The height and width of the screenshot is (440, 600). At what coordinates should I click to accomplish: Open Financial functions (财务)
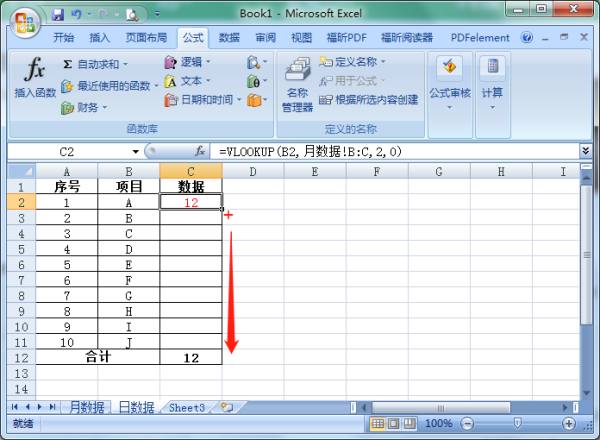click(x=84, y=108)
